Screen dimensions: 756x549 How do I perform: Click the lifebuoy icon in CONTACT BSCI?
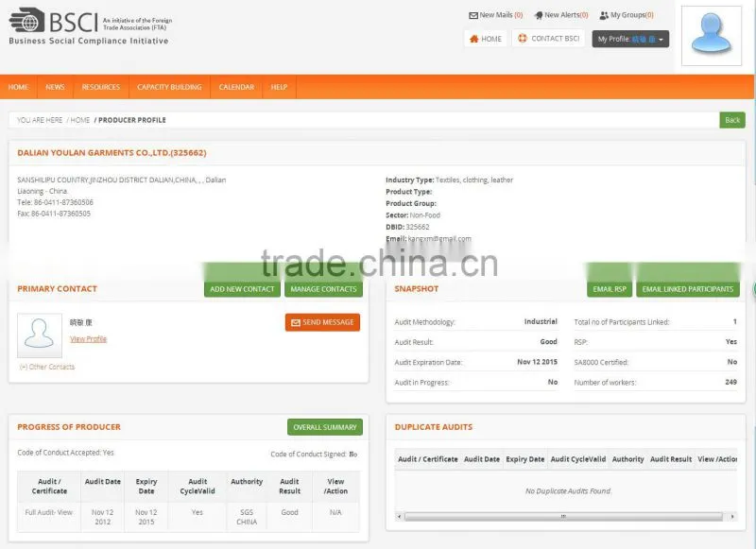[x=523, y=38]
